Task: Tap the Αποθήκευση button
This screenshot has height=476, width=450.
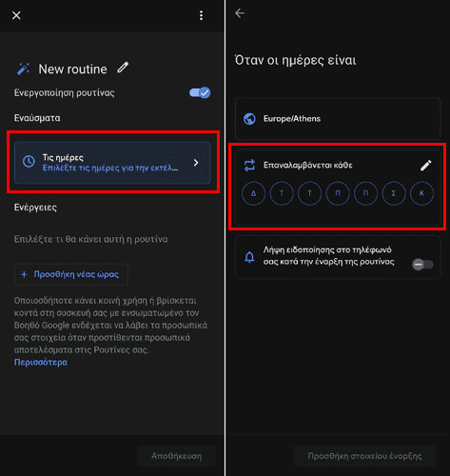Action: 176,456
